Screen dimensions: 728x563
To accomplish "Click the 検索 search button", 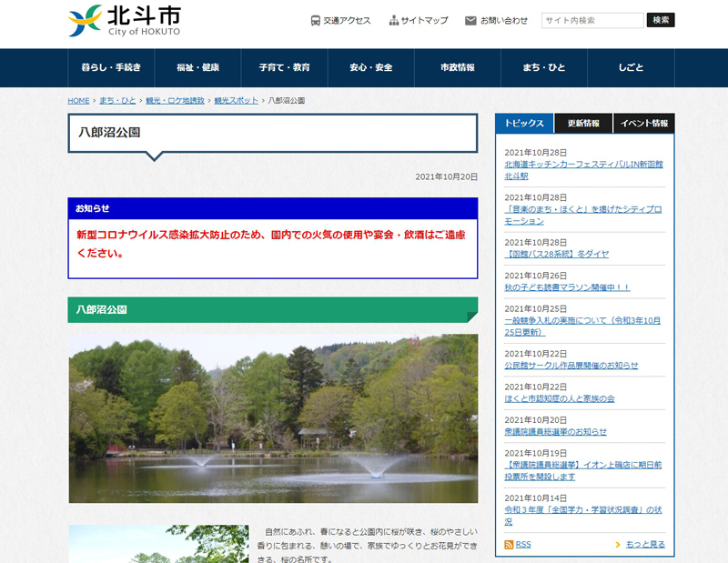I will pyautogui.click(x=661, y=20).
